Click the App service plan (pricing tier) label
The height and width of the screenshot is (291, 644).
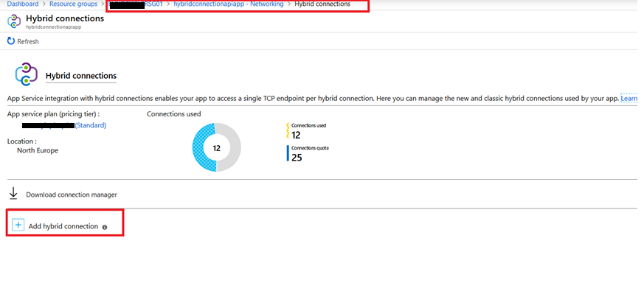click(53, 114)
